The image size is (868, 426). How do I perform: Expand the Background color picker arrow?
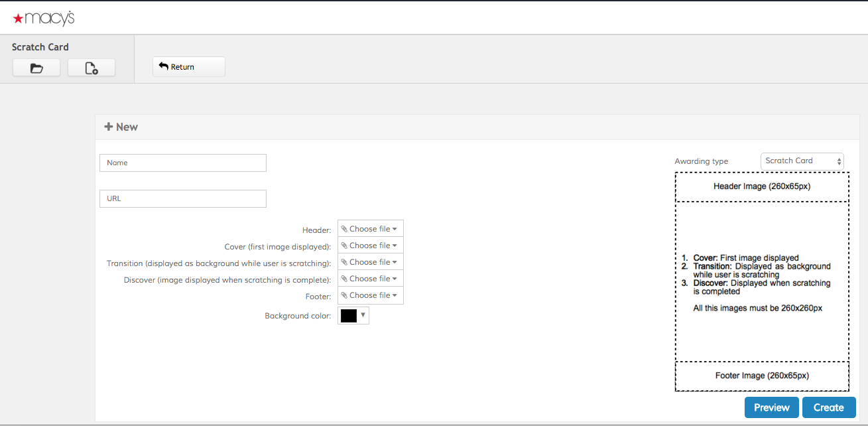coord(363,315)
